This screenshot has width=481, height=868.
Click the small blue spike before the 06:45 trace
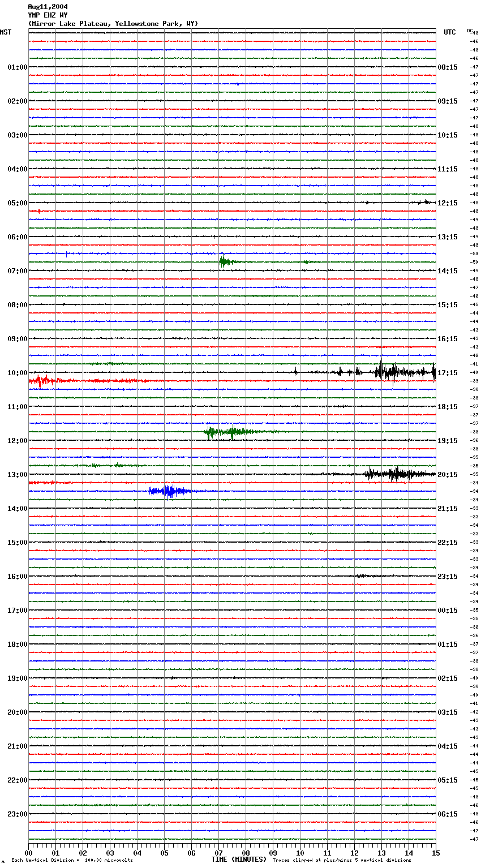coord(66,254)
